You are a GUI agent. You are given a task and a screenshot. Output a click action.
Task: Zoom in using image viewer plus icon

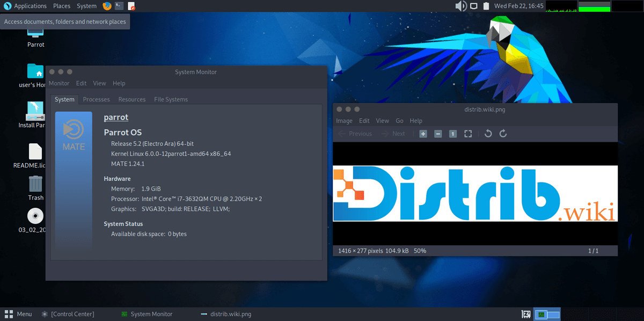[x=423, y=134]
